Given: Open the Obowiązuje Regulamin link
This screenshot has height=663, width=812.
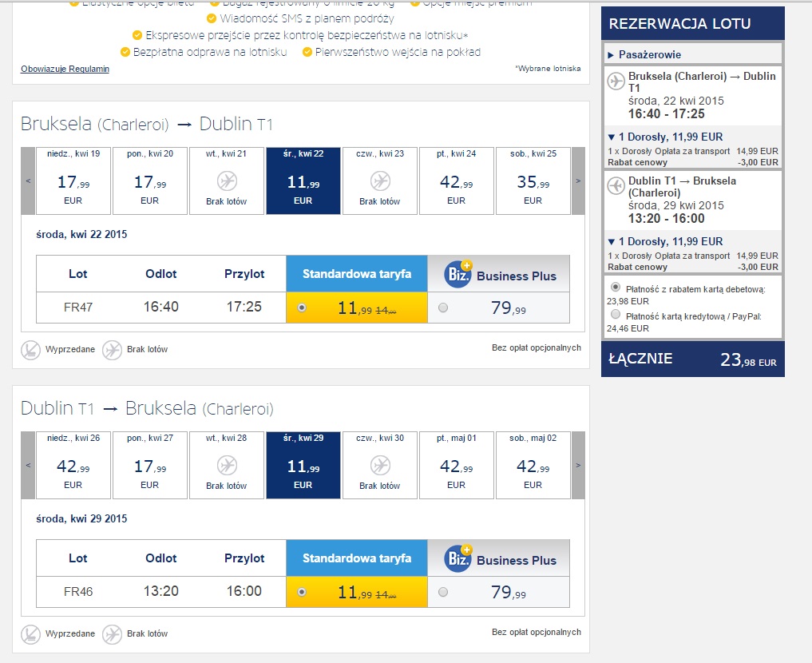Looking at the screenshot, I should [65, 69].
